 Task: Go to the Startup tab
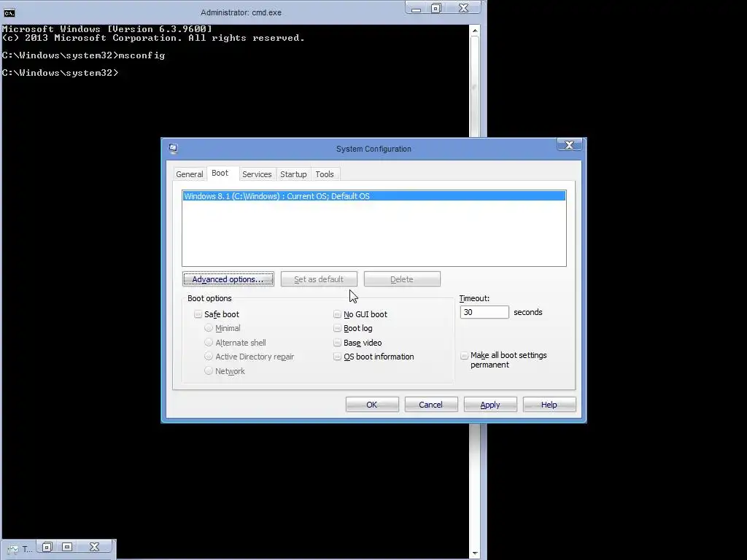pos(293,174)
